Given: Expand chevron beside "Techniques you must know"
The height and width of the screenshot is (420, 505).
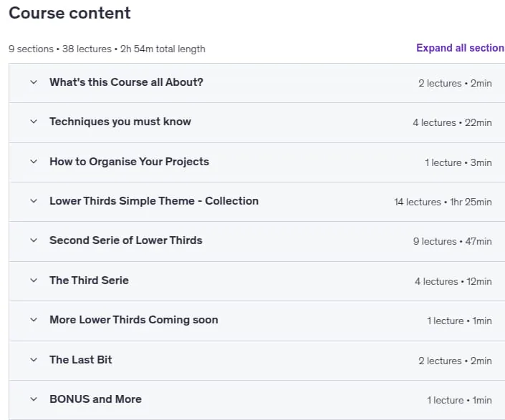Looking at the screenshot, I should tap(34, 122).
